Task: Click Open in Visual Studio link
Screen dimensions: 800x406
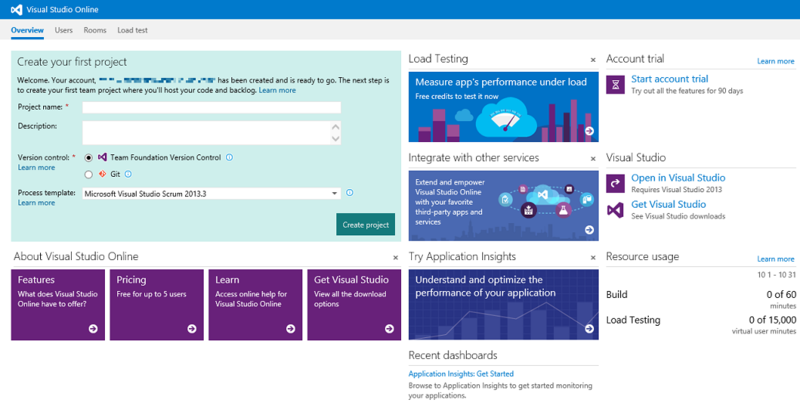Action: pyautogui.click(x=678, y=178)
